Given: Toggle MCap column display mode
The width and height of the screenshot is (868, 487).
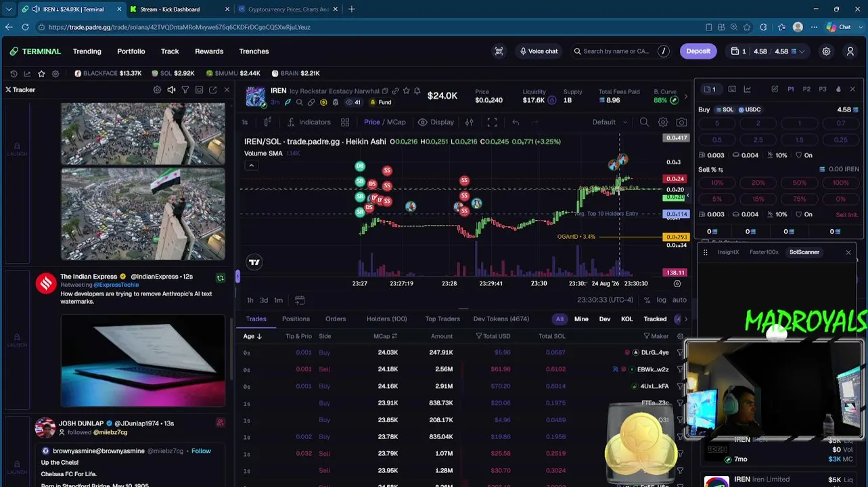Looking at the screenshot, I should [394, 336].
